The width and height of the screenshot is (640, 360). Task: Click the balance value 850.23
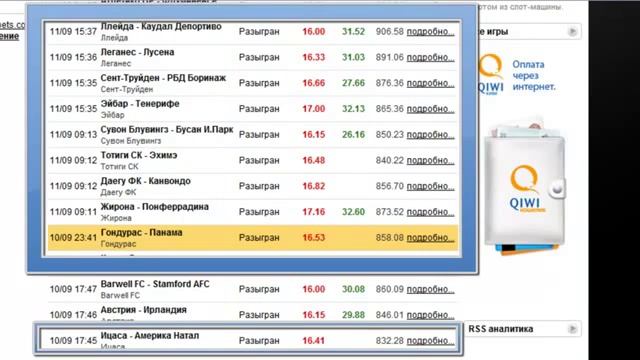(389, 134)
